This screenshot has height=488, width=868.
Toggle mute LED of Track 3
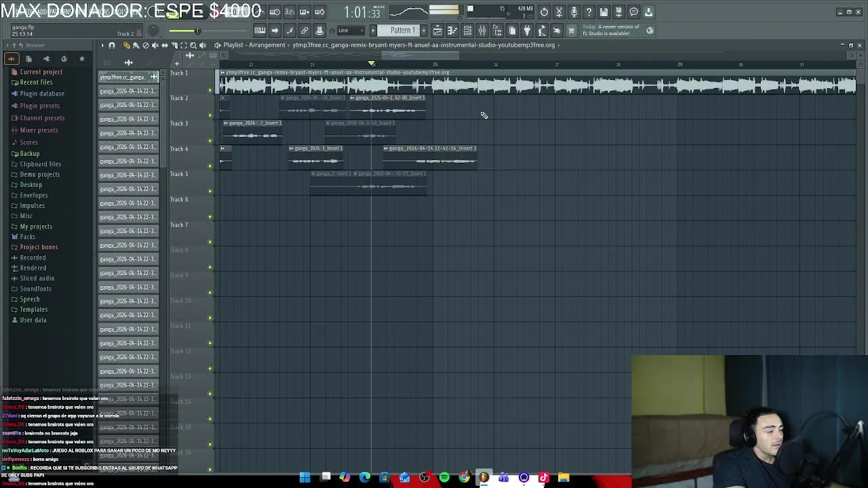pos(210,141)
